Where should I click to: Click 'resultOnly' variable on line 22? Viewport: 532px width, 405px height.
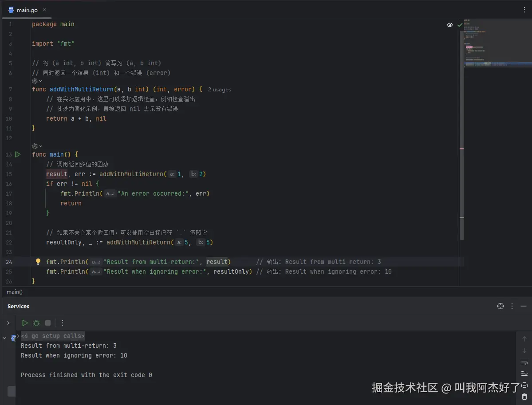(64, 242)
